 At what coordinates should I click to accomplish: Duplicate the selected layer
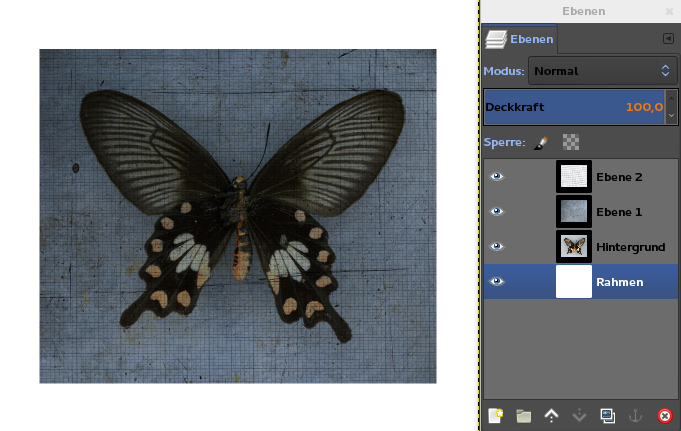[608, 416]
